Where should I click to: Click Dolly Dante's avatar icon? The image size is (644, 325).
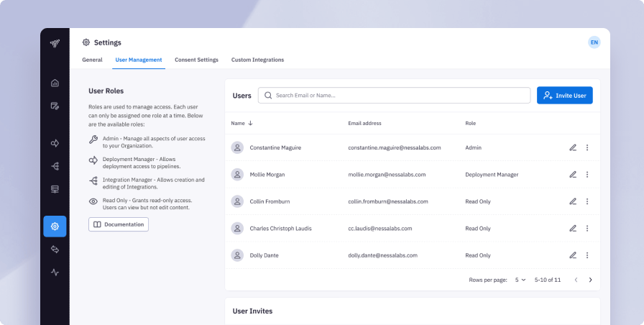237,255
